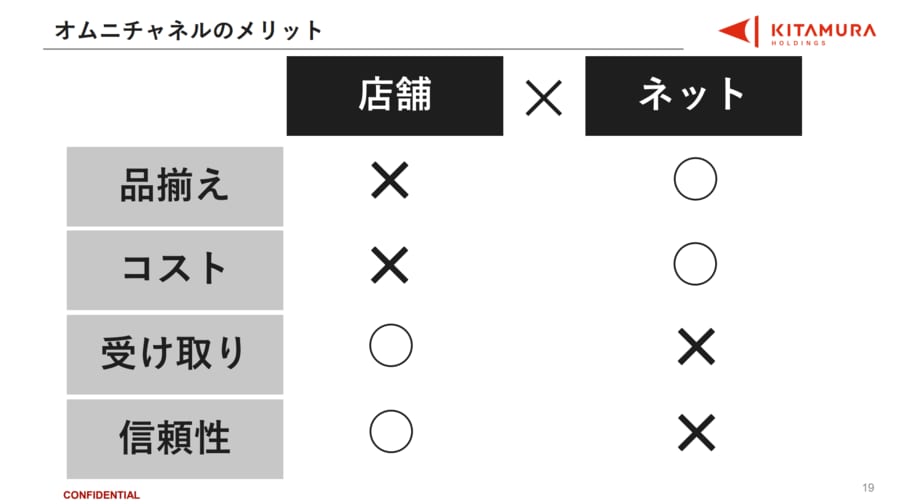Click the Kitamura Holdings logo
Screen dimensions: 900x504
click(x=796, y=31)
